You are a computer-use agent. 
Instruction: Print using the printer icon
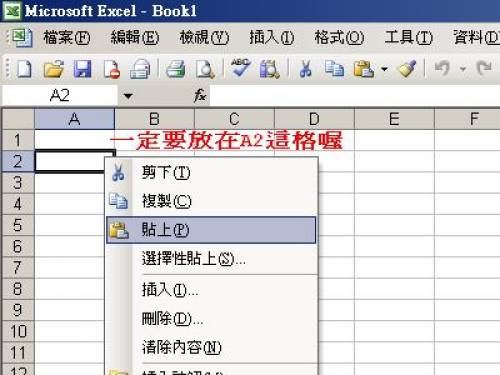(x=175, y=69)
